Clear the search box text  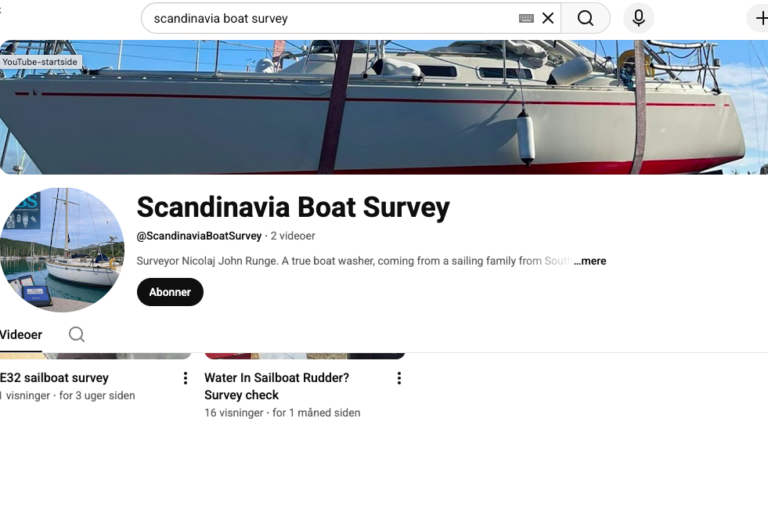(x=548, y=19)
